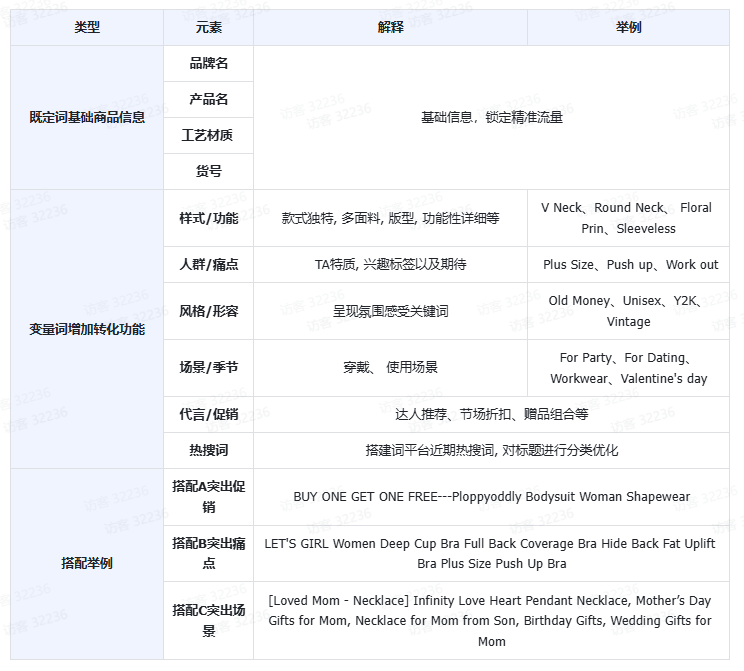744x671 pixels.
Task: Click the '搭建词平台近期热搜词' explanation cell
Action: pos(492,450)
